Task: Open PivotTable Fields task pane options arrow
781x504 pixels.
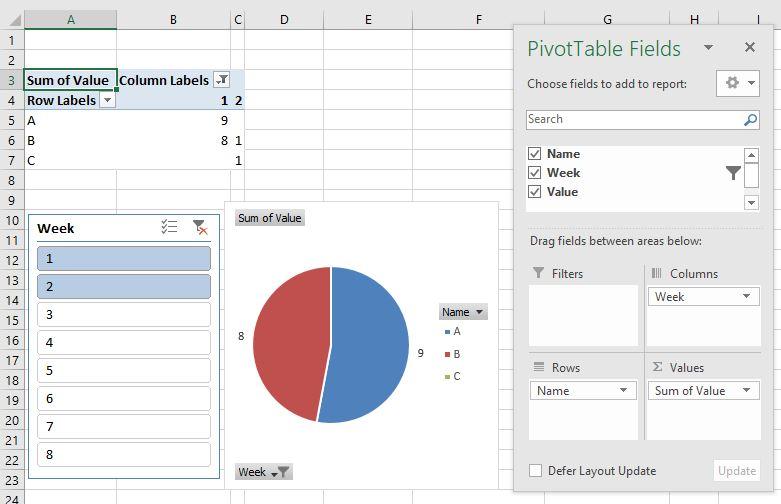Action: click(x=708, y=48)
